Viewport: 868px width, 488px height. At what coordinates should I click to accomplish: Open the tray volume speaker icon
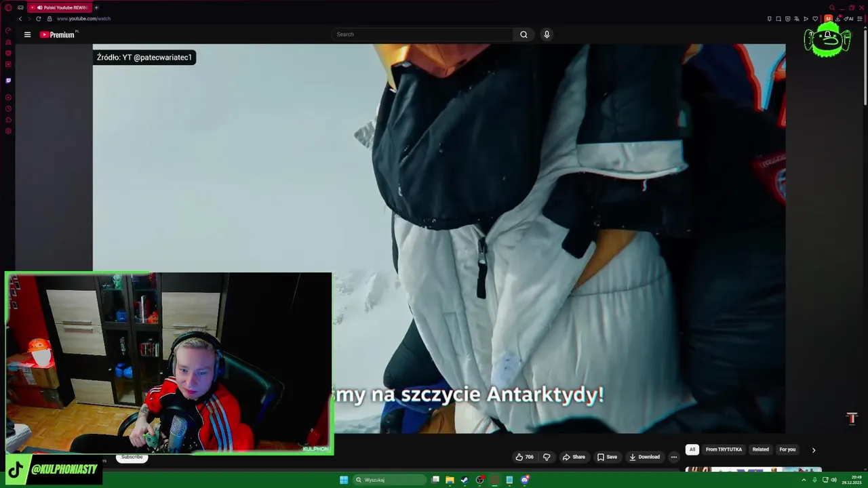833,480
